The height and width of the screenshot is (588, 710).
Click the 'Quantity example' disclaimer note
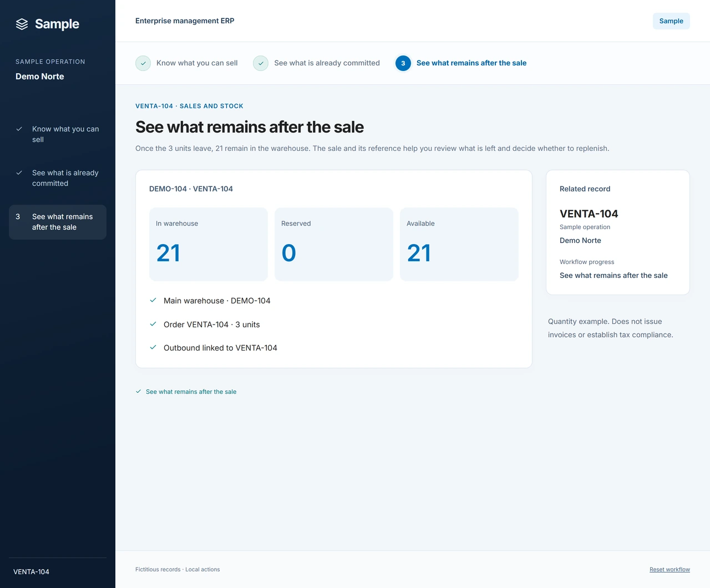pos(611,328)
